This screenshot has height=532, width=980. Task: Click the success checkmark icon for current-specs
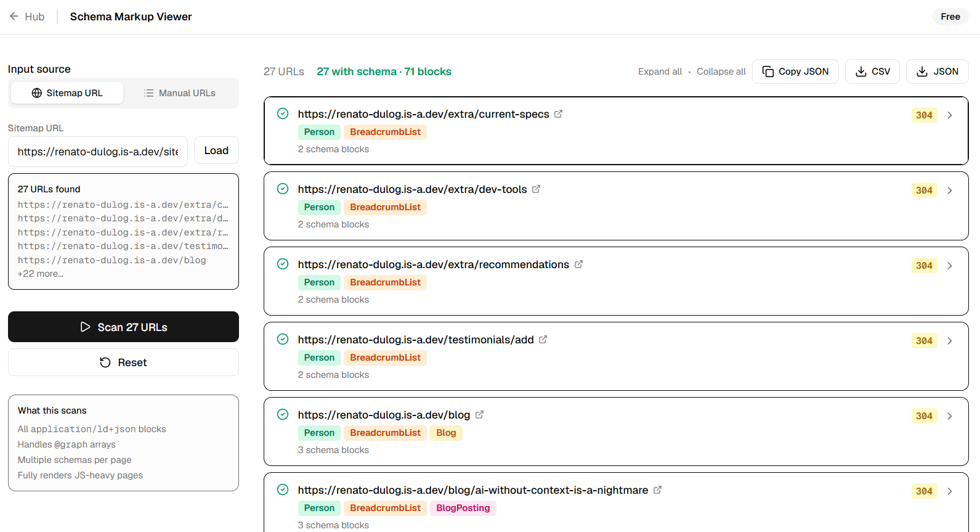[283, 113]
